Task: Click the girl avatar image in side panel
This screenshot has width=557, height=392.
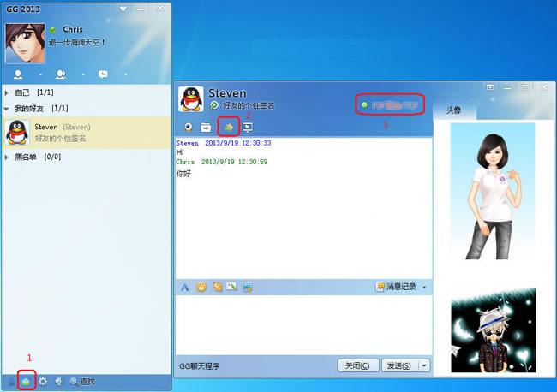Action: pyautogui.click(x=493, y=192)
